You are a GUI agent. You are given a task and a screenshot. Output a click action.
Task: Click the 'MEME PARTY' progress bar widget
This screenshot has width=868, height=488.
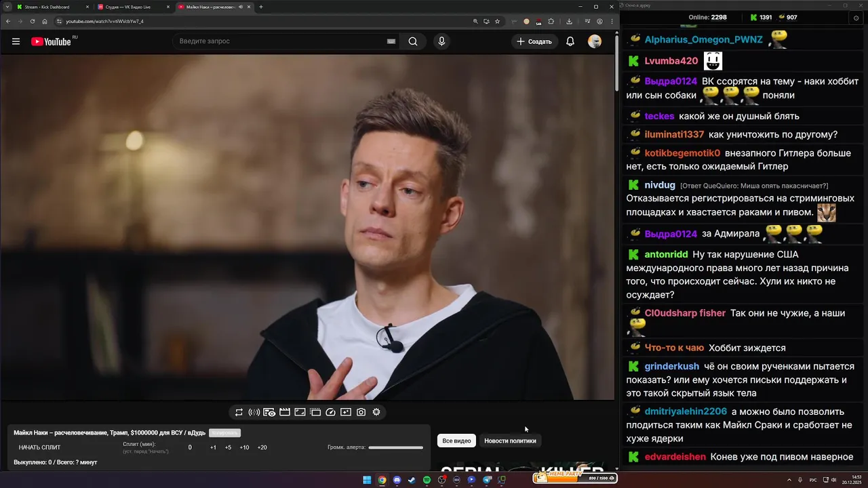click(x=575, y=478)
